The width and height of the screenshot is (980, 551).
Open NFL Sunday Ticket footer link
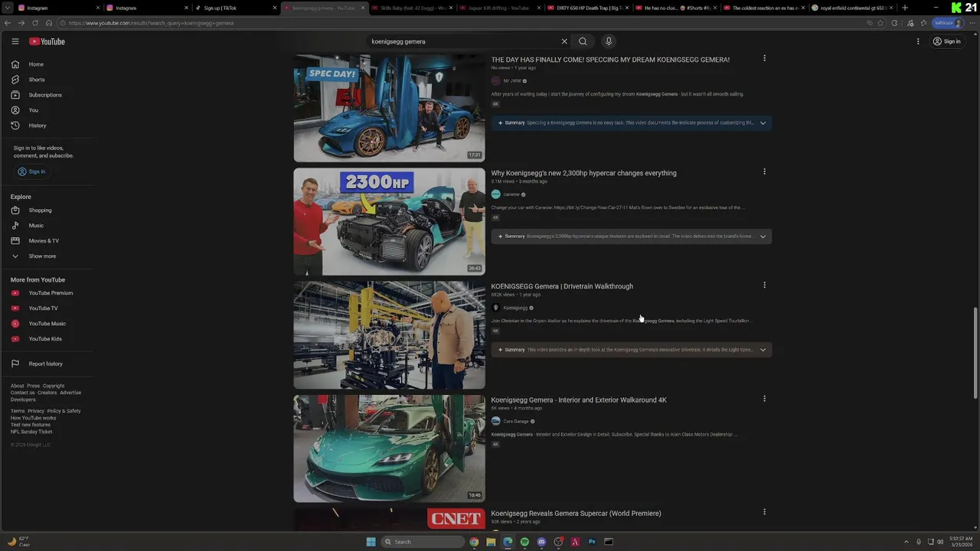coord(31,432)
